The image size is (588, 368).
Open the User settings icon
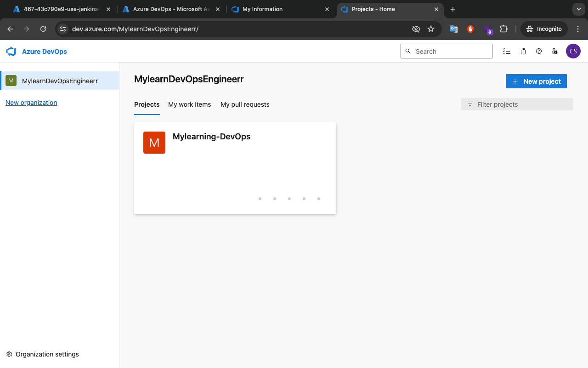coord(555,52)
